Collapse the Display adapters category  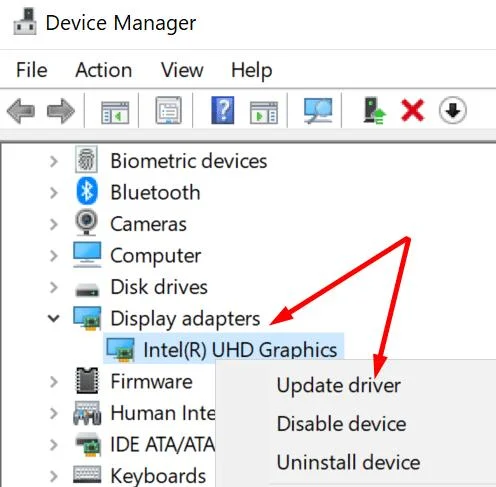(x=53, y=318)
